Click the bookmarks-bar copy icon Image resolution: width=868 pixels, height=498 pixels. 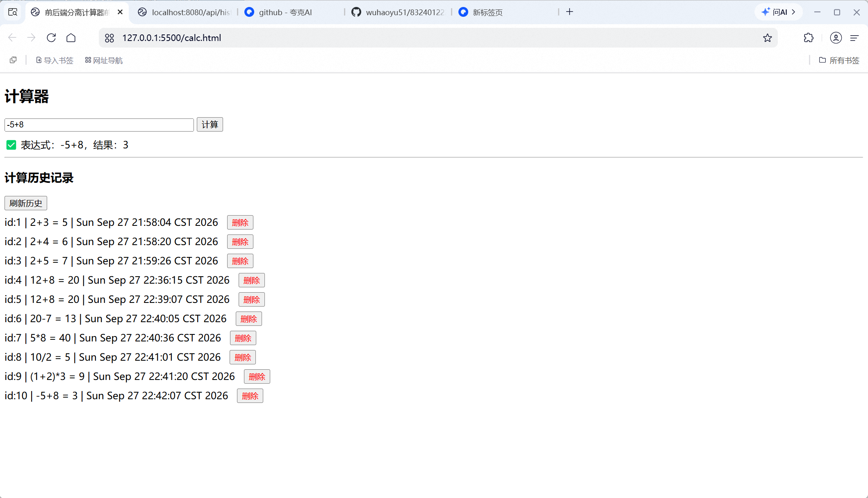coord(13,60)
